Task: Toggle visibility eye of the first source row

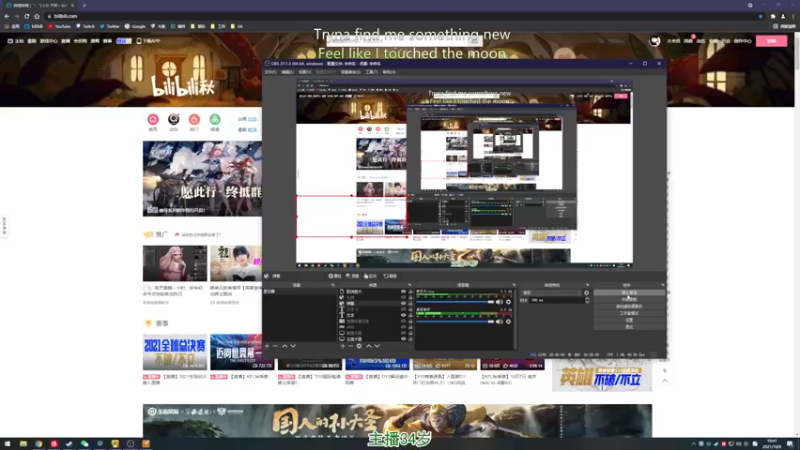Action: [403, 292]
